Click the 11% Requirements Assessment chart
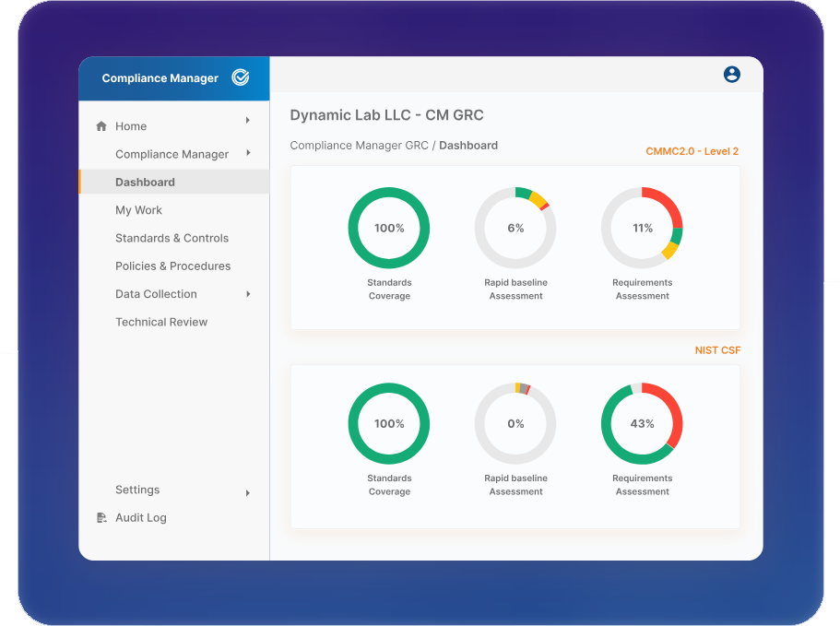The width and height of the screenshot is (840, 626). (x=642, y=228)
